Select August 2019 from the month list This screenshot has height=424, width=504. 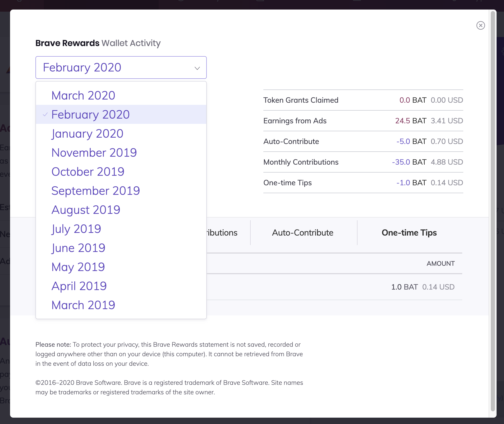[x=86, y=210]
